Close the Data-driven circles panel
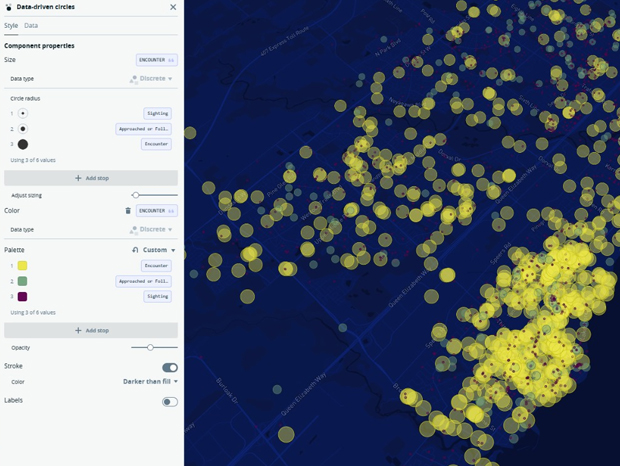620x466 pixels. pyautogui.click(x=173, y=7)
